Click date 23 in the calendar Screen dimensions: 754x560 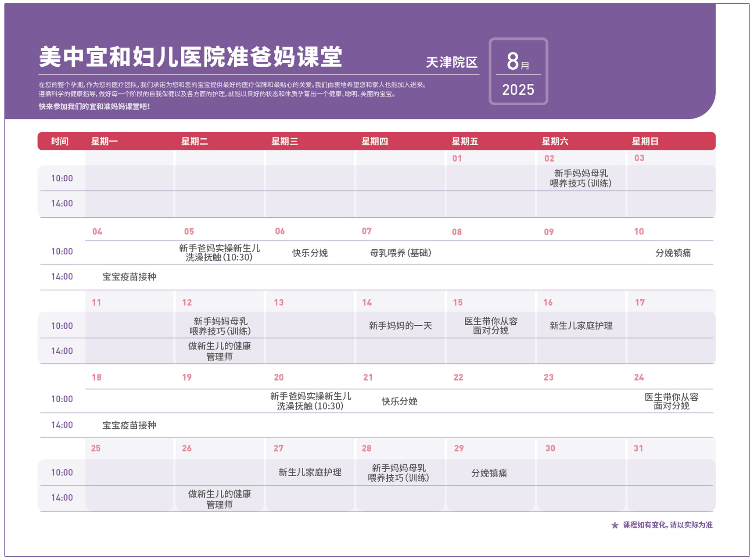pyautogui.click(x=549, y=377)
